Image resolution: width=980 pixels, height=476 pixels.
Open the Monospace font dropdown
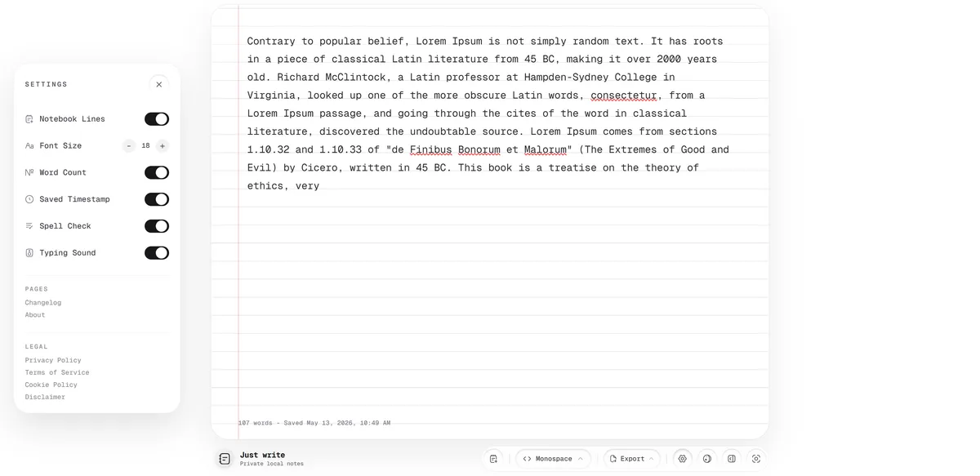pyautogui.click(x=553, y=459)
